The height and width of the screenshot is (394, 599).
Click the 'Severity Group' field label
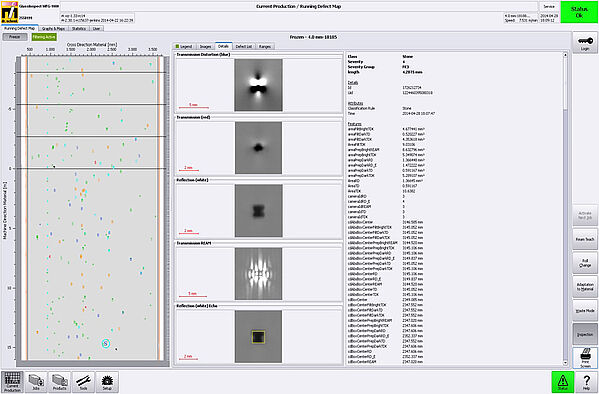[x=361, y=67]
